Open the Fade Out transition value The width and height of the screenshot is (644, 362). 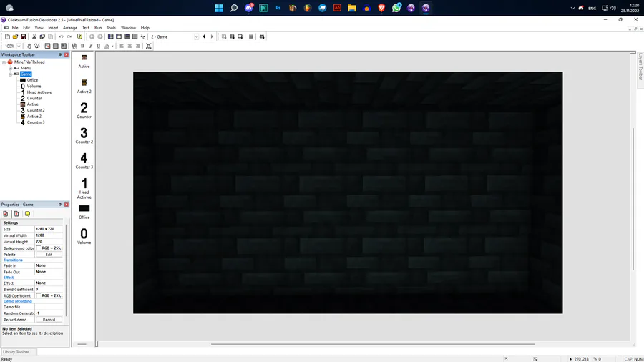click(x=49, y=272)
